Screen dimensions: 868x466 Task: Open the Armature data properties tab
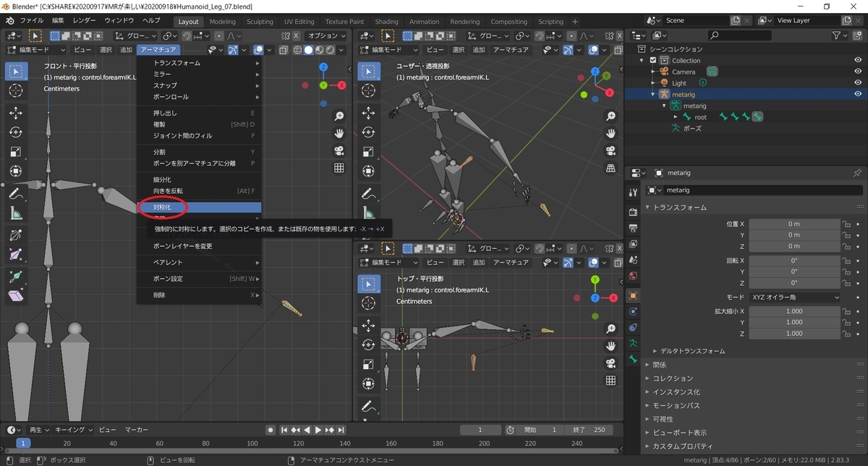tap(634, 343)
